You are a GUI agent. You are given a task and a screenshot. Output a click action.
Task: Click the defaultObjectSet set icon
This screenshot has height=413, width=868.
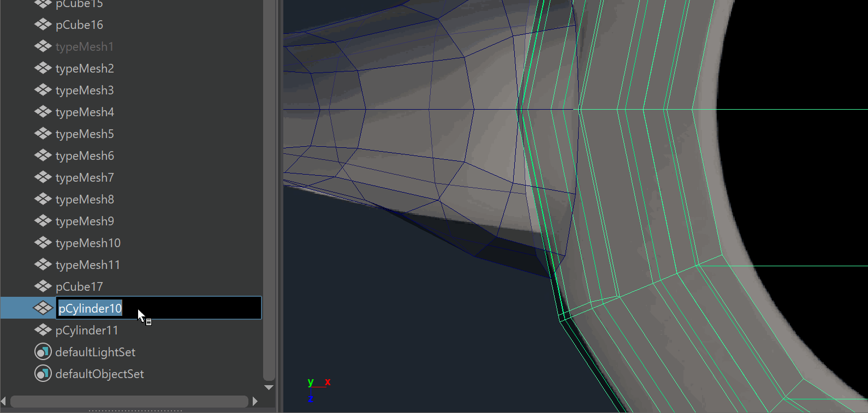43,374
